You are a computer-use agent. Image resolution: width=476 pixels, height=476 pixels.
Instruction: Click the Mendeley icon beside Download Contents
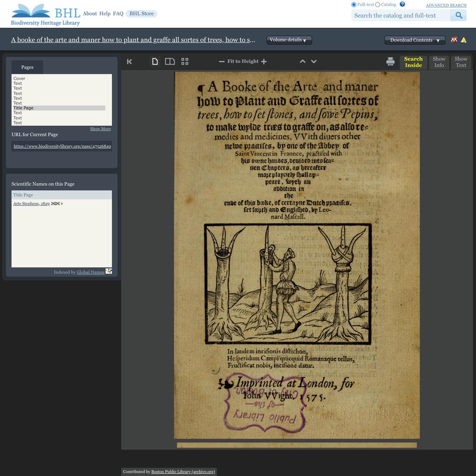(454, 40)
